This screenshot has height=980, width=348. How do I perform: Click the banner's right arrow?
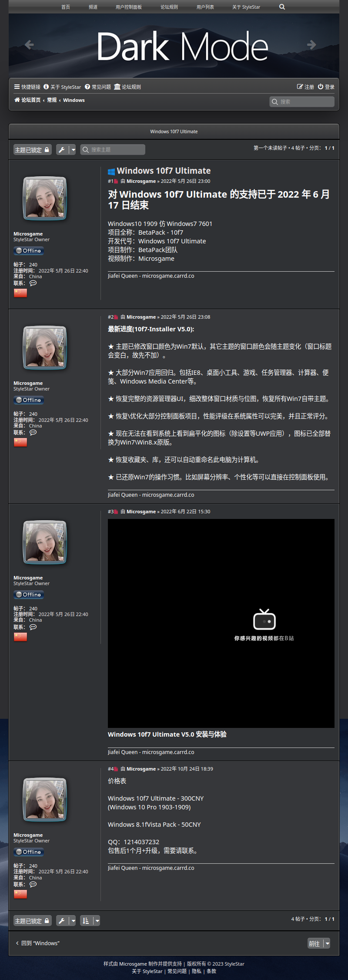(311, 44)
